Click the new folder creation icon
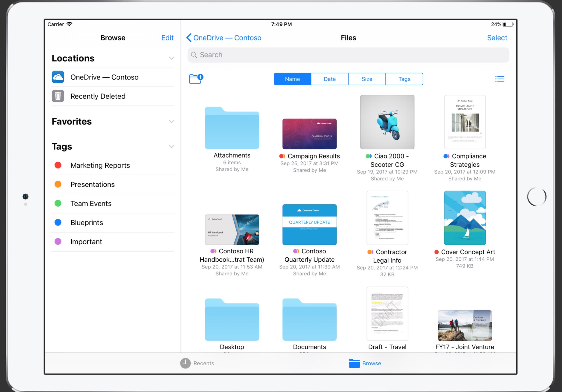Viewport: 562px width, 392px height. click(x=196, y=78)
